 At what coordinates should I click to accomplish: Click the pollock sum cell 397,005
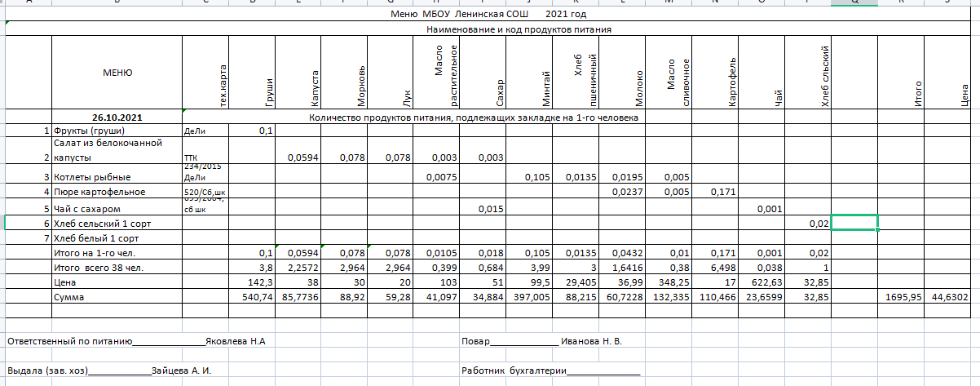529,298
